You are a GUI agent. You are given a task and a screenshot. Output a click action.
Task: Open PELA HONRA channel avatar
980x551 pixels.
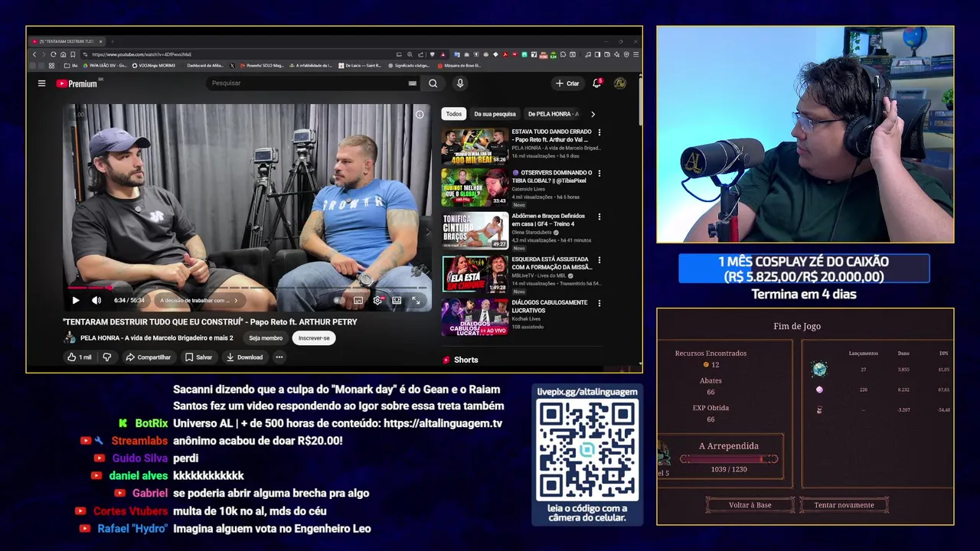70,338
